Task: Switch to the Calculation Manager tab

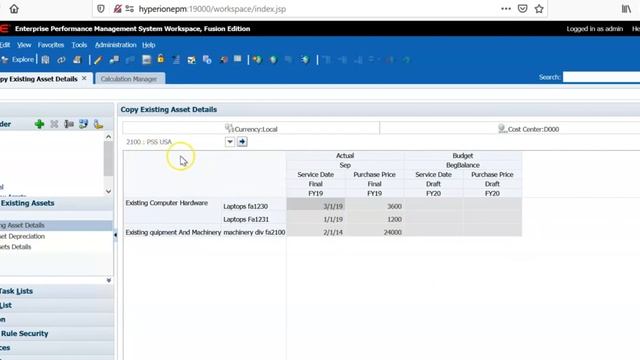Action: (129, 79)
